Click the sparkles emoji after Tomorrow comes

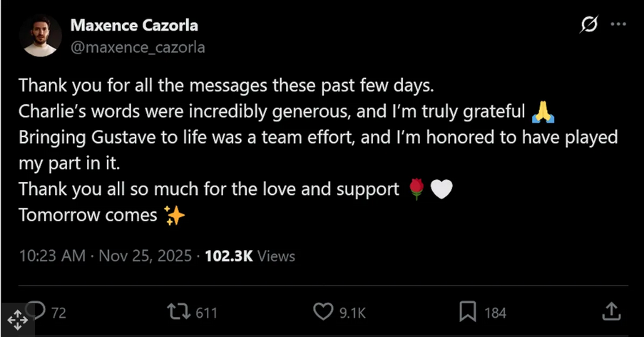(174, 216)
